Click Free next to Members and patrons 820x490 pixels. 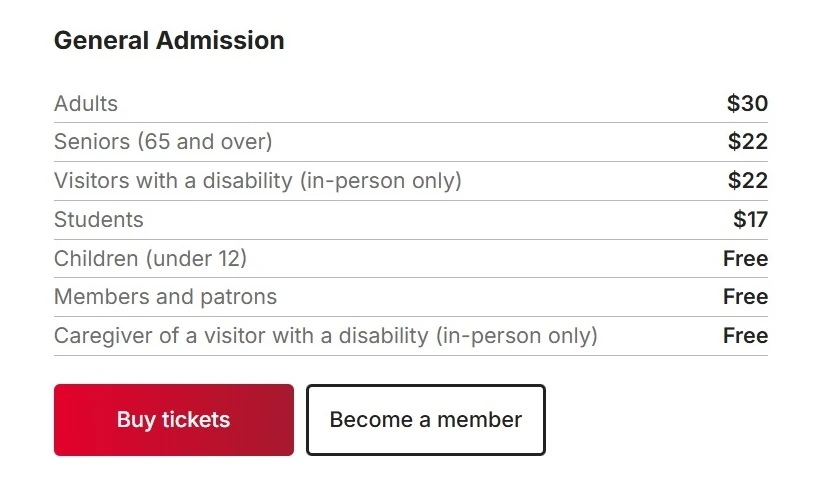pyautogui.click(x=745, y=297)
